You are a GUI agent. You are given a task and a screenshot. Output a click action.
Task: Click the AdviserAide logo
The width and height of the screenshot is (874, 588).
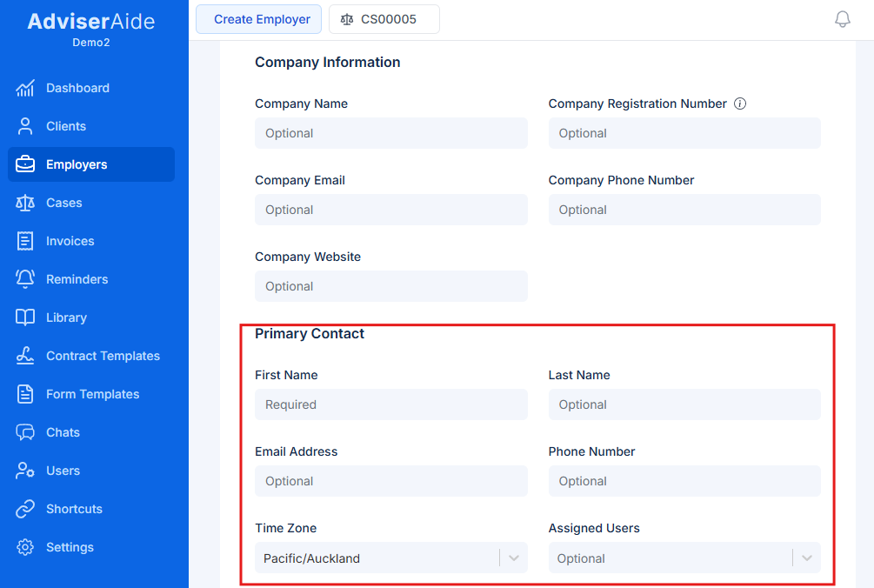pyautogui.click(x=91, y=22)
